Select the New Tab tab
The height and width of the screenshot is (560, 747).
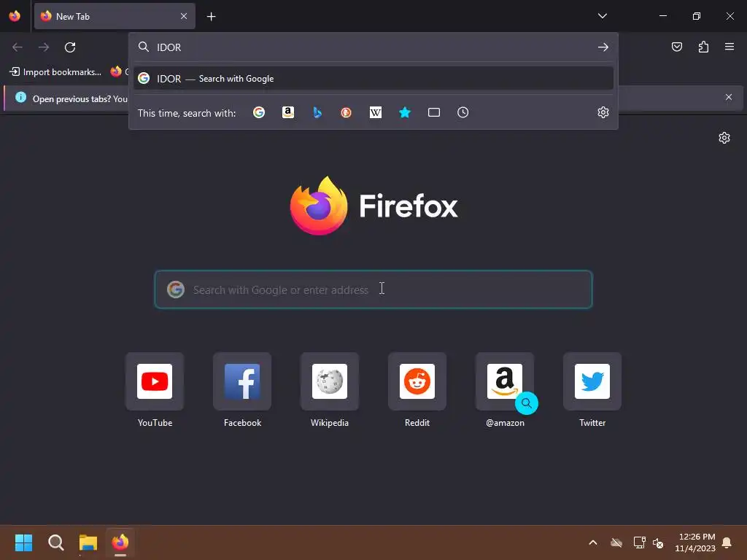point(115,16)
